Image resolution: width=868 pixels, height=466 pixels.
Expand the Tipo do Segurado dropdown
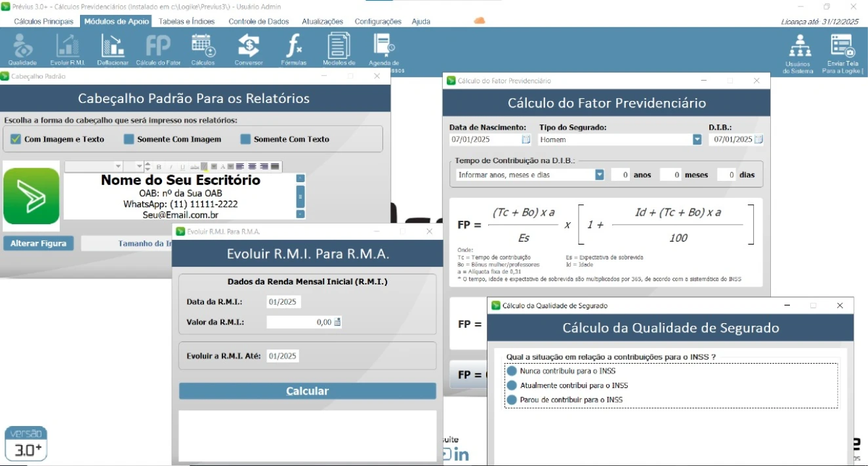click(x=696, y=140)
